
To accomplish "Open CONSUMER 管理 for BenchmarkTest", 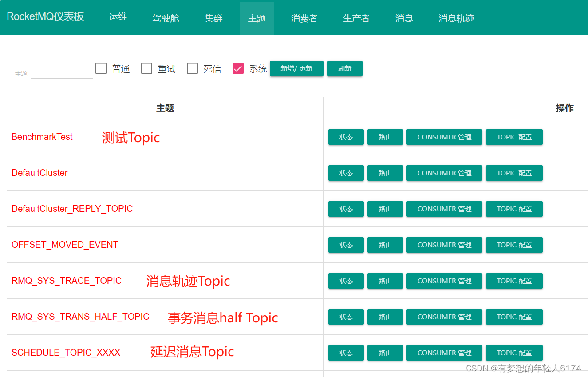I will [444, 137].
